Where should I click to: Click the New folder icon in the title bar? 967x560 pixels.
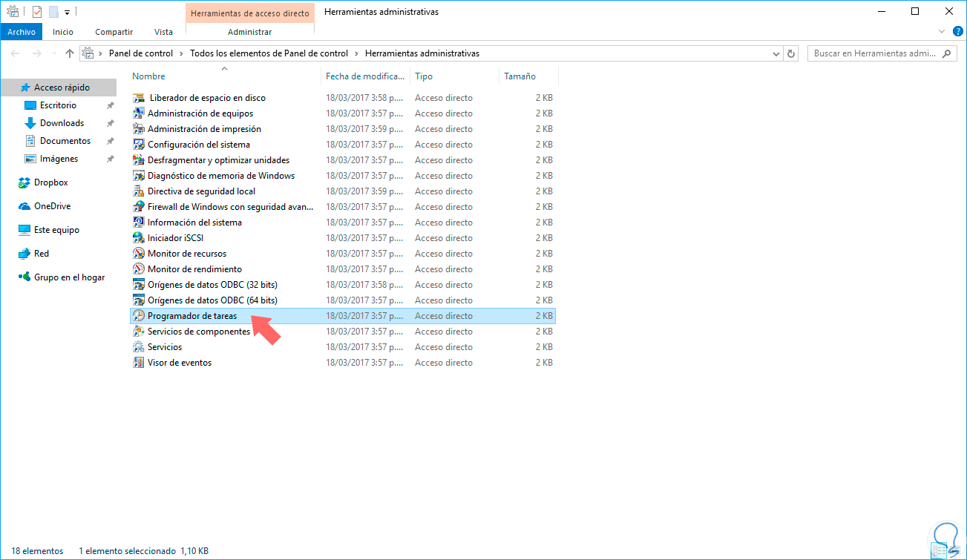coord(53,12)
